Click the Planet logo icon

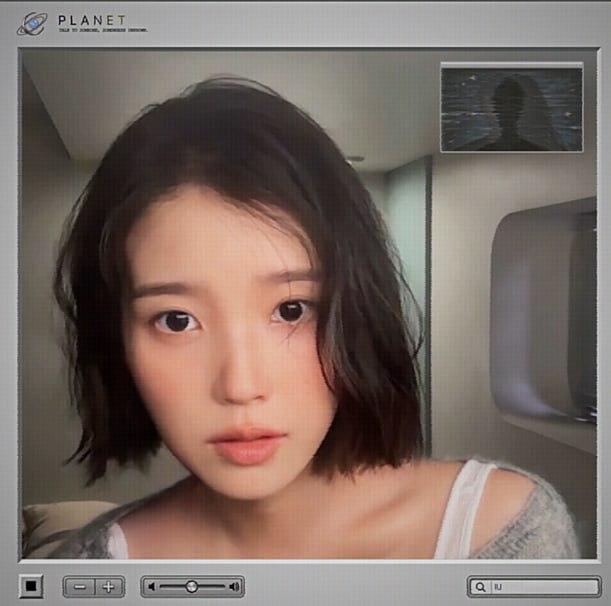(32, 23)
